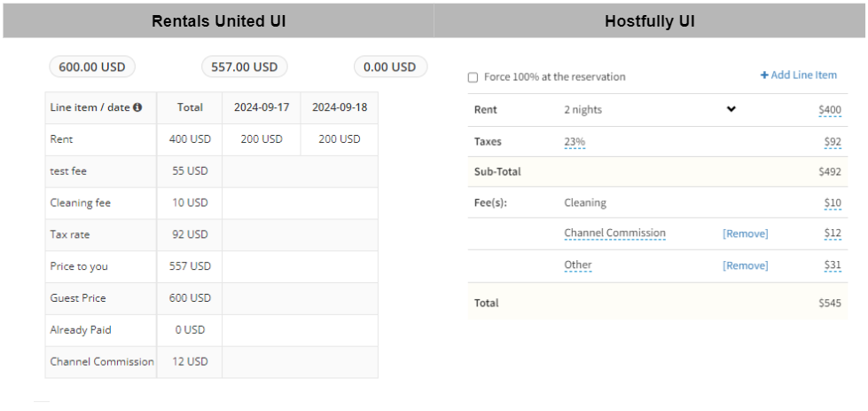This screenshot has height=411, width=868.
Task: Edit the $10 cleaning fee amount
Action: point(833,203)
